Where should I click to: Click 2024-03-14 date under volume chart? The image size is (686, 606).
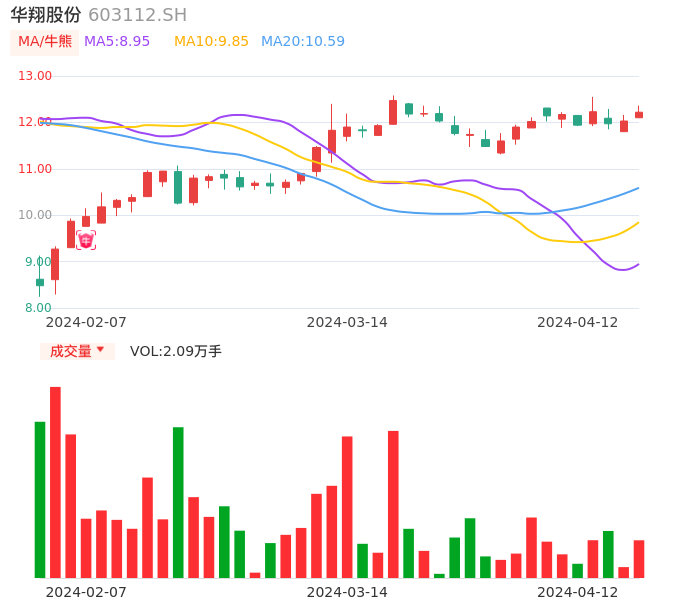pos(347,592)
